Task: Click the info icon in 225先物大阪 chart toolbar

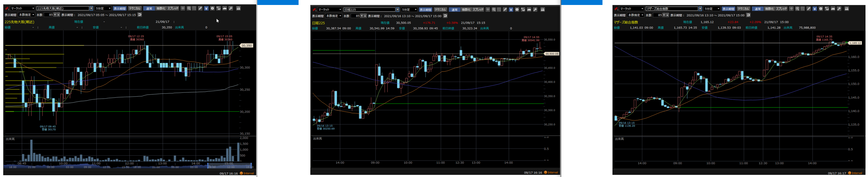Action: click(x=212, y=8)
